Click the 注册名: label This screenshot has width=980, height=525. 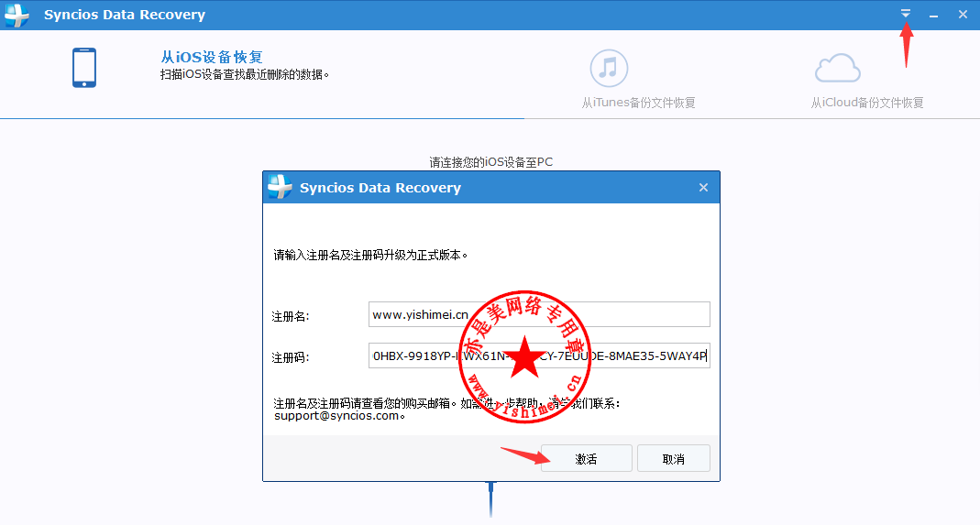pos(291,316)
